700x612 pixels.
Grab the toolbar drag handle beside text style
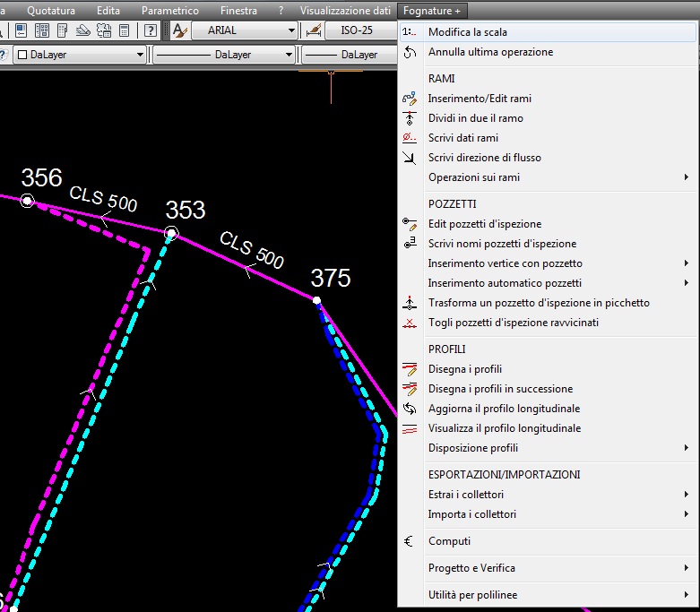pos(167,30)
